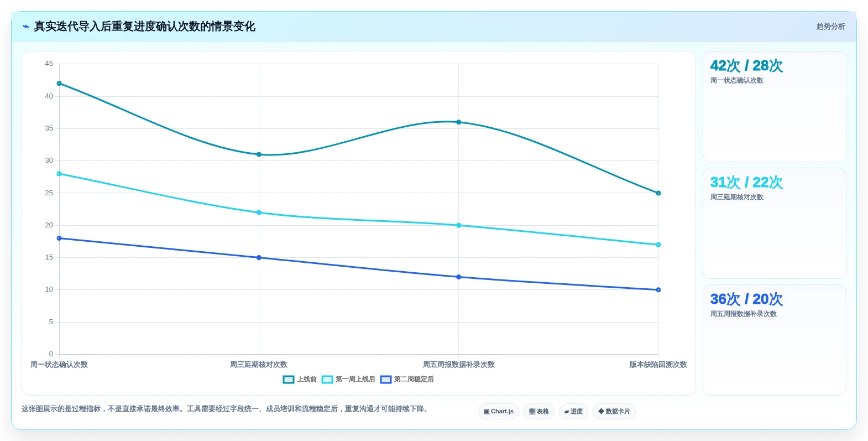Click 上线前 peak point at 周五周报数据补录次数
The image size is (868, 441).
458,122
